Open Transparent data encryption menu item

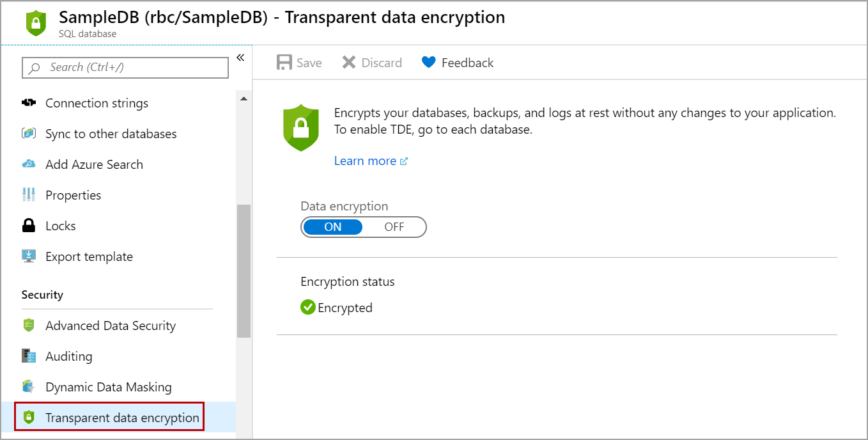pos(122,418)
